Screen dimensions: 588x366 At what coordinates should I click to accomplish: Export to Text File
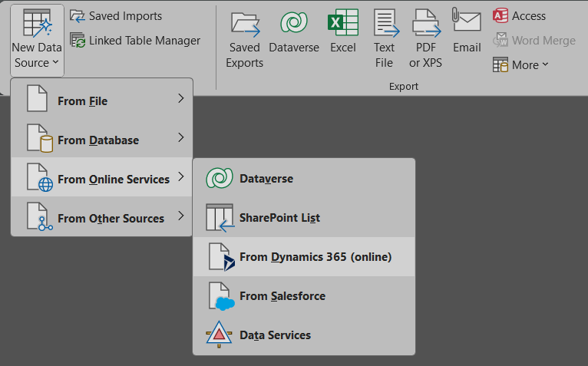click(385, 38)
